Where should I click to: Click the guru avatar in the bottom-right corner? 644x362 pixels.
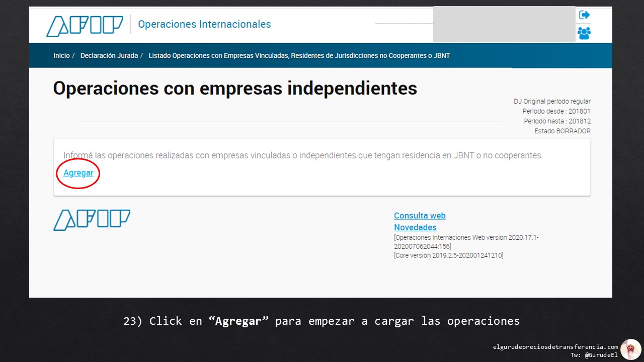tap(631, 349)
